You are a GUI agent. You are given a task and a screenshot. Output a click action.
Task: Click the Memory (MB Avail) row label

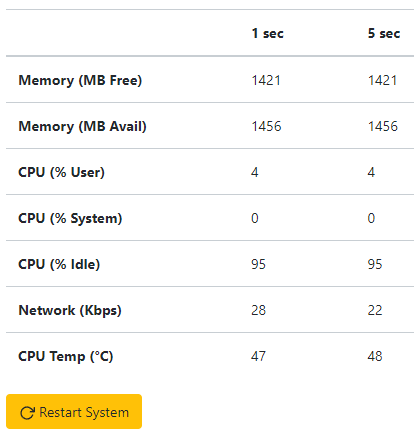pyautogui.click(x=82, y=126)
